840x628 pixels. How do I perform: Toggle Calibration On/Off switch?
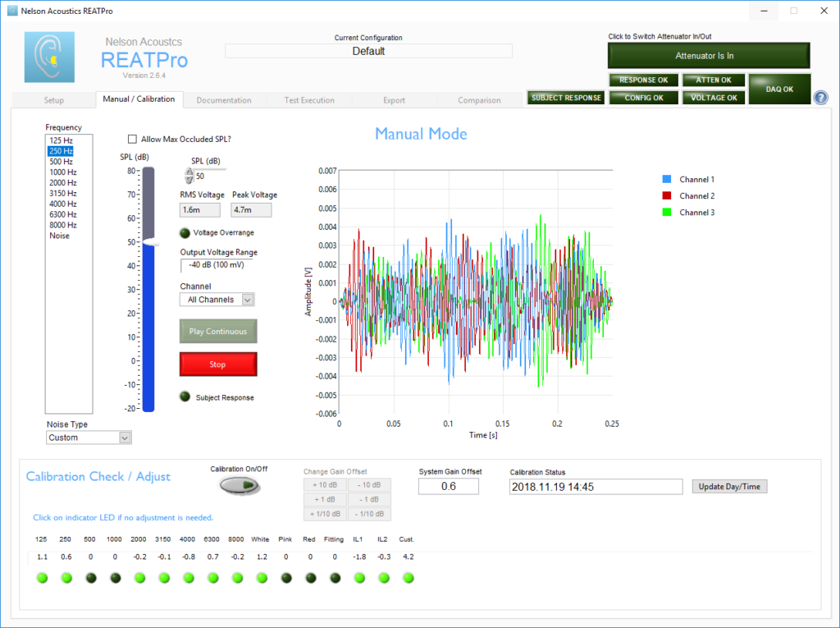coord(239,485)
